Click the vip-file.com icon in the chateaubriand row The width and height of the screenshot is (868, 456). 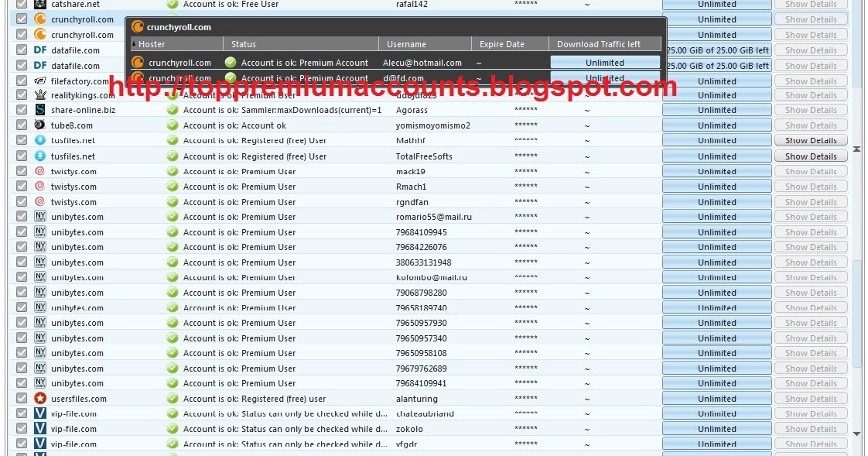40,413
